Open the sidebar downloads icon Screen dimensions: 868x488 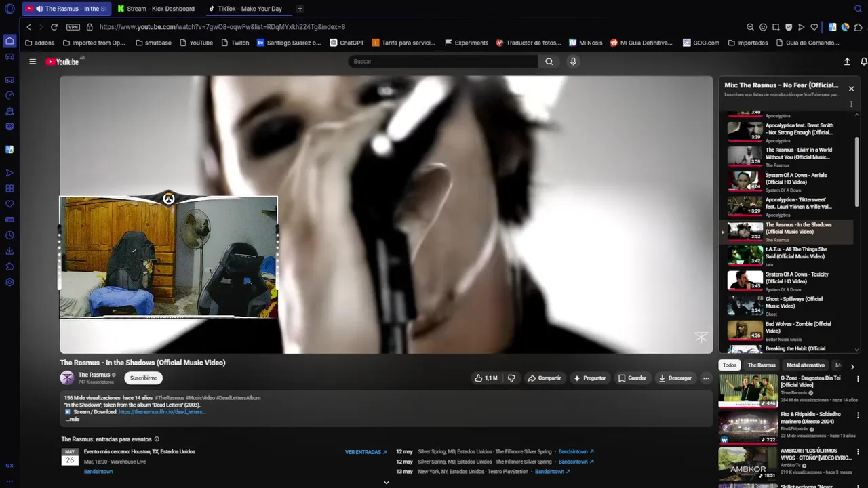(9, 251)
